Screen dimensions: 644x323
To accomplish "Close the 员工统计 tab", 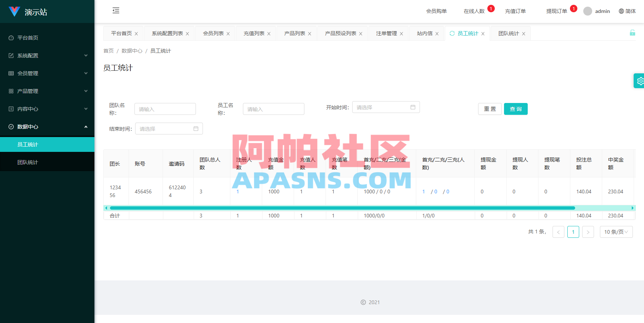I will (x=483, y=34).
